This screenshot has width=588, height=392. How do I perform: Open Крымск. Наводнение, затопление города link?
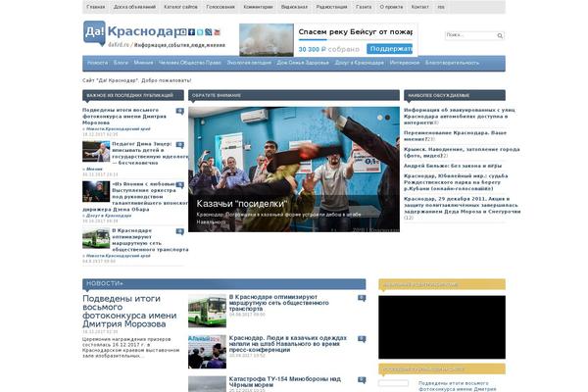click(462, 152)
